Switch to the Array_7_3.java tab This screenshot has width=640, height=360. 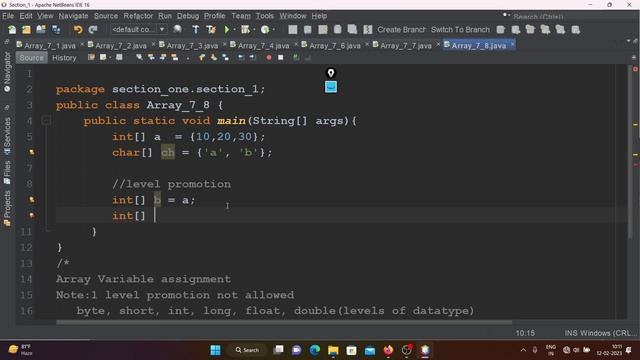(x=192, y=45)
